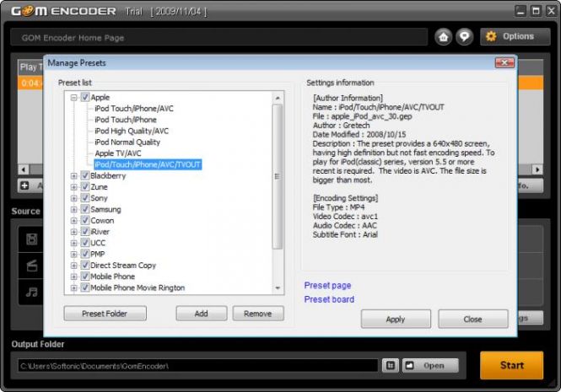Expand the Samsung preset group

coord(74,209)
